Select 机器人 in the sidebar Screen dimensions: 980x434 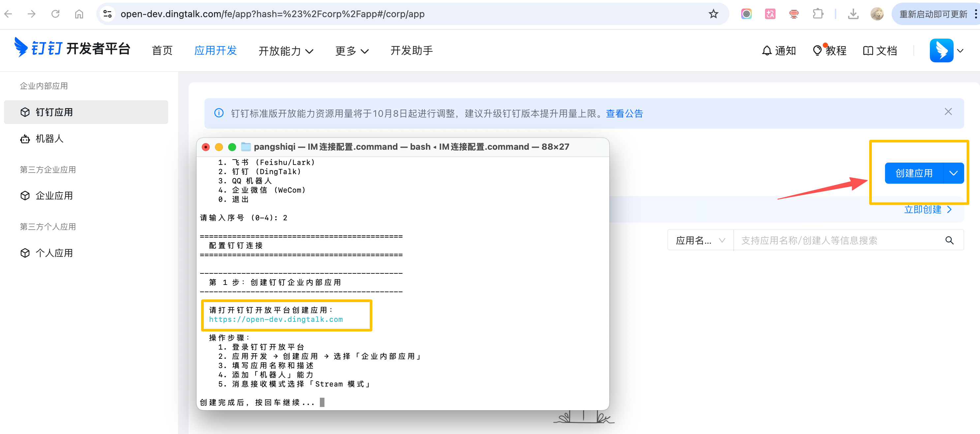click(49, 139)
